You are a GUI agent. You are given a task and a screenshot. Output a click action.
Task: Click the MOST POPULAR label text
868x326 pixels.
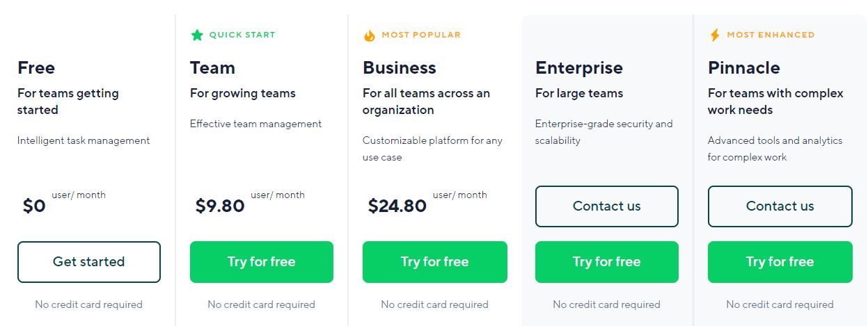[421, 35]
